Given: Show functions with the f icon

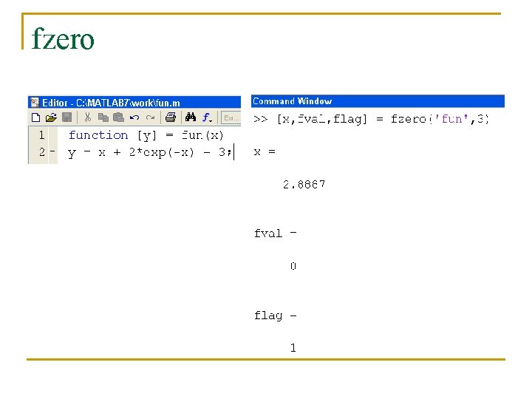Looking at the screenshot, I should pyautogui.click(x=207, y=117).
